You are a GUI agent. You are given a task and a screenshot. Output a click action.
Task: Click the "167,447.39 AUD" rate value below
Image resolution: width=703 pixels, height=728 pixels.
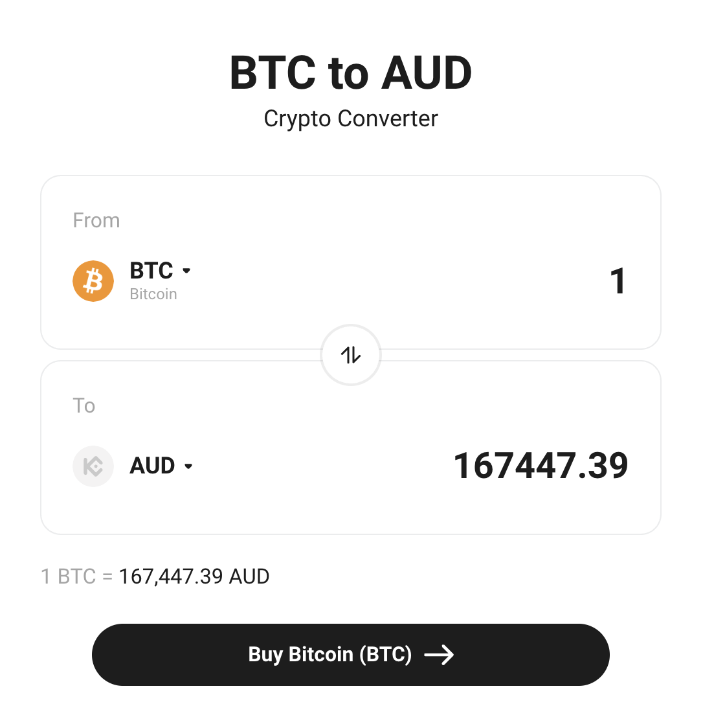coord(194,576)
